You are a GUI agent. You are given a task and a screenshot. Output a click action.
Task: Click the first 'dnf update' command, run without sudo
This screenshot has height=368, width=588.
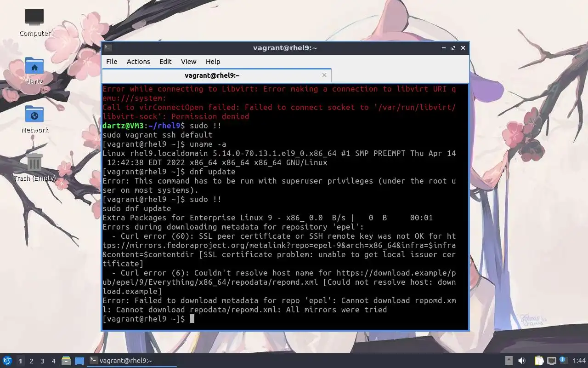pos(212,172)
